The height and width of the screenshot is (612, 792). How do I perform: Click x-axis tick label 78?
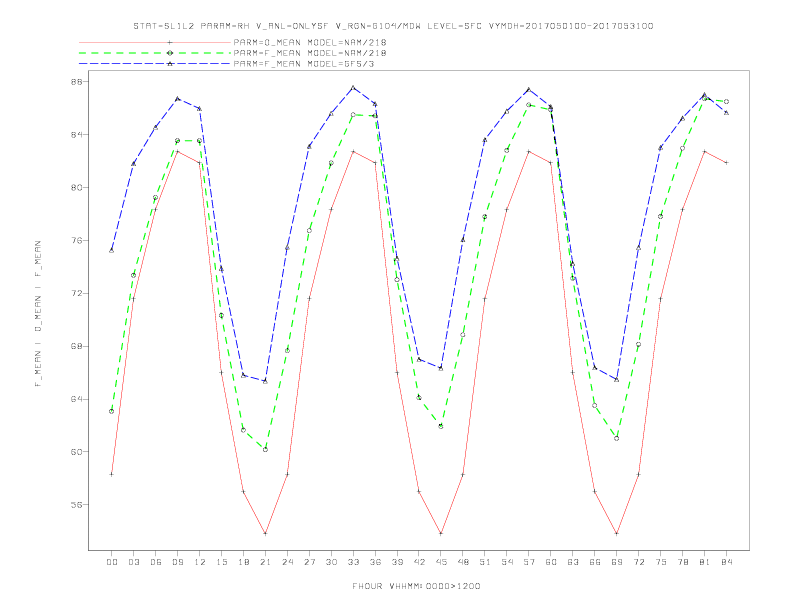point(683,562)
